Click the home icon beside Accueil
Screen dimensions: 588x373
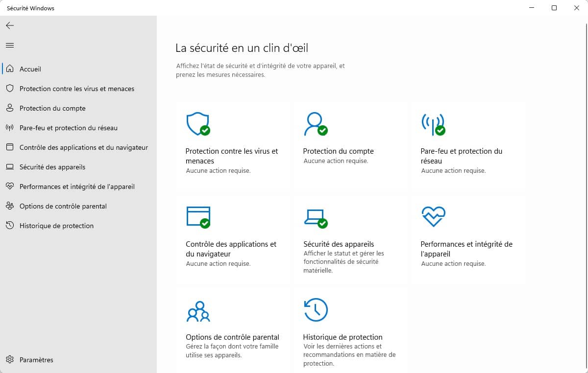(x=10, y=69)
